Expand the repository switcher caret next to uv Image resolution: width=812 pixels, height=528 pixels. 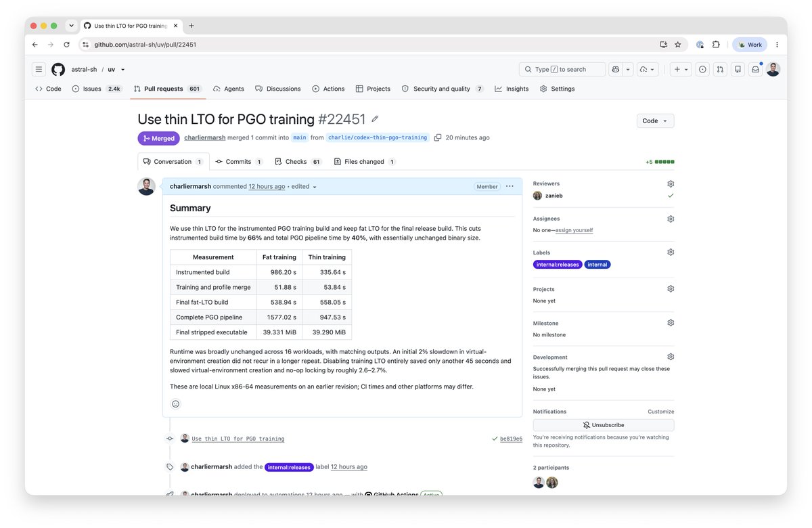pos(122,69)
